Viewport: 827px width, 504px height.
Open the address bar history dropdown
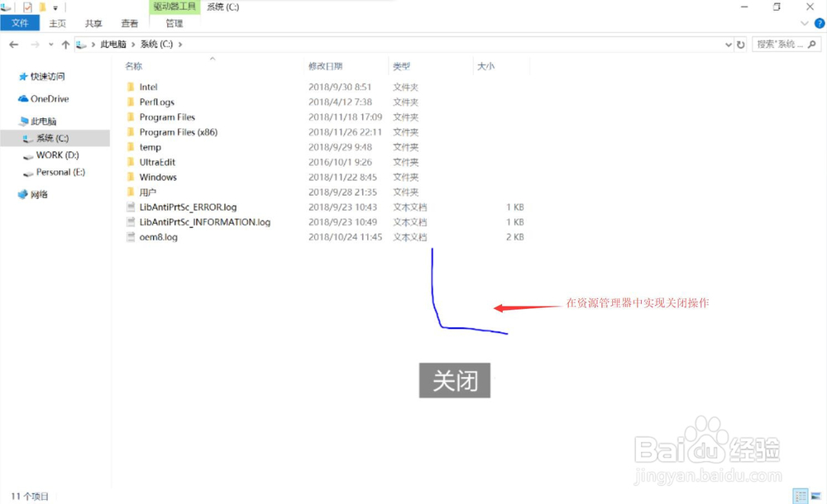[x=729, y=44]
